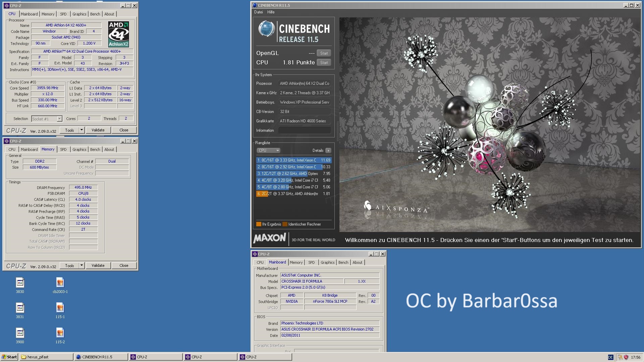Start the CPU benchmark test

[324, 63]
